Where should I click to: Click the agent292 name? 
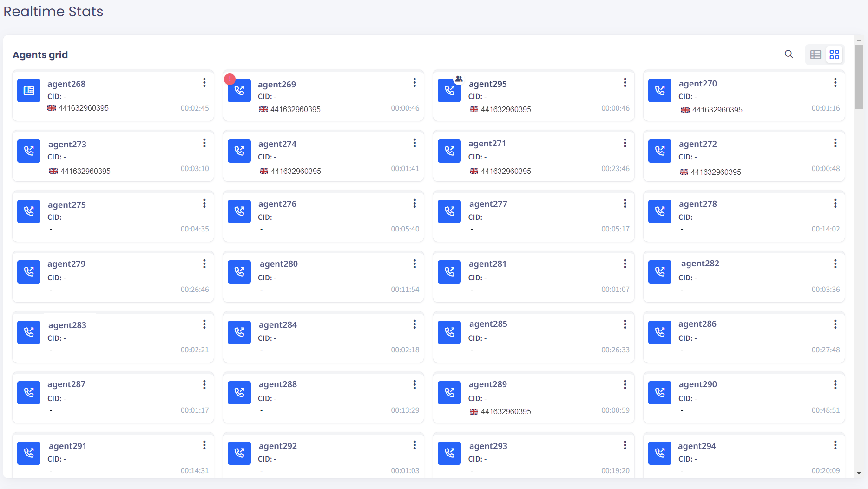coord(278,446)
